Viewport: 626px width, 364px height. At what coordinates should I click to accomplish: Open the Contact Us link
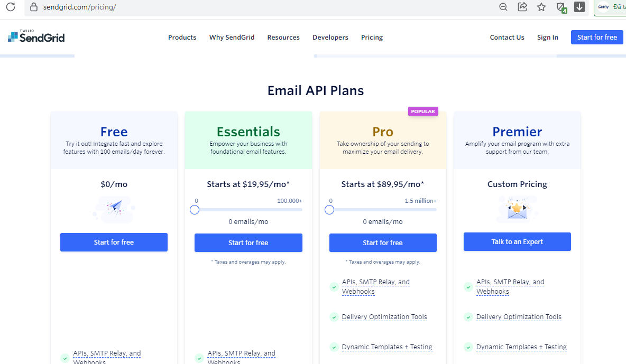click(507, 38)
